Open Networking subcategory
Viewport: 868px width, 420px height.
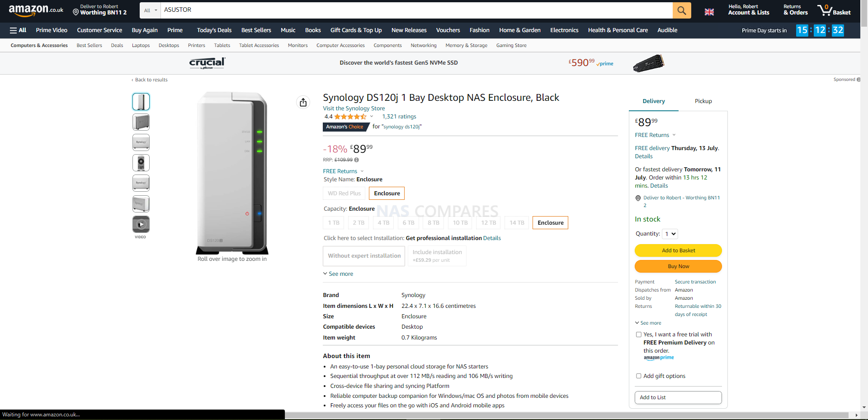pyautogui.click(x=424, y=46)
